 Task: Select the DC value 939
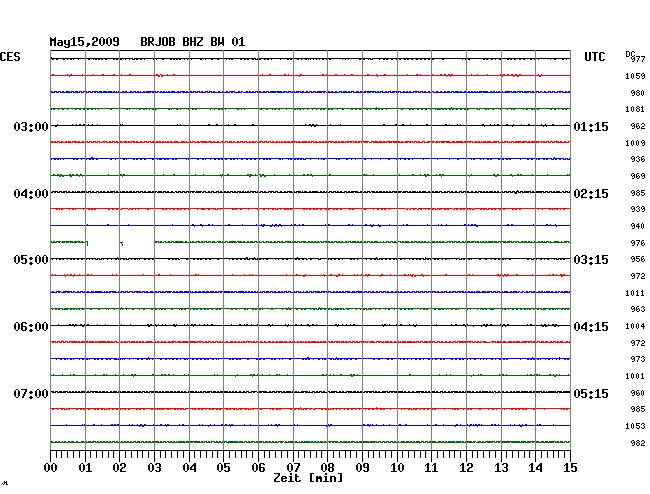click(638, 209)
